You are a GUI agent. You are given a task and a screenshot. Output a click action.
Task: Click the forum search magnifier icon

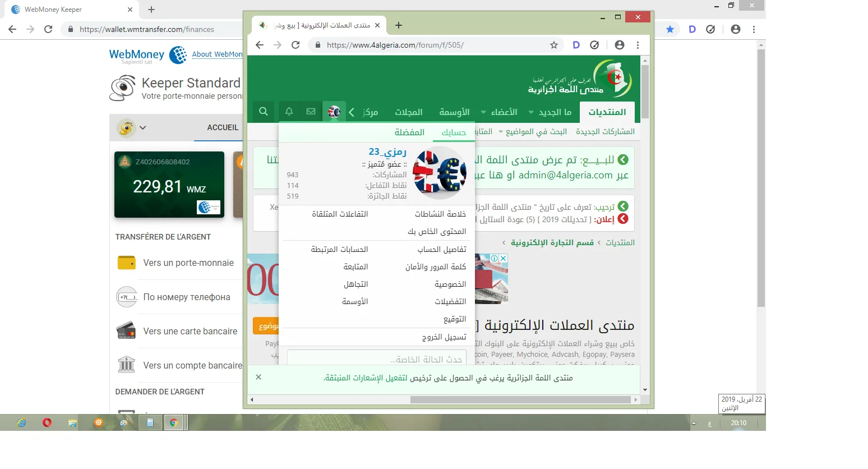pyautogui.click(x=263, y=112)
